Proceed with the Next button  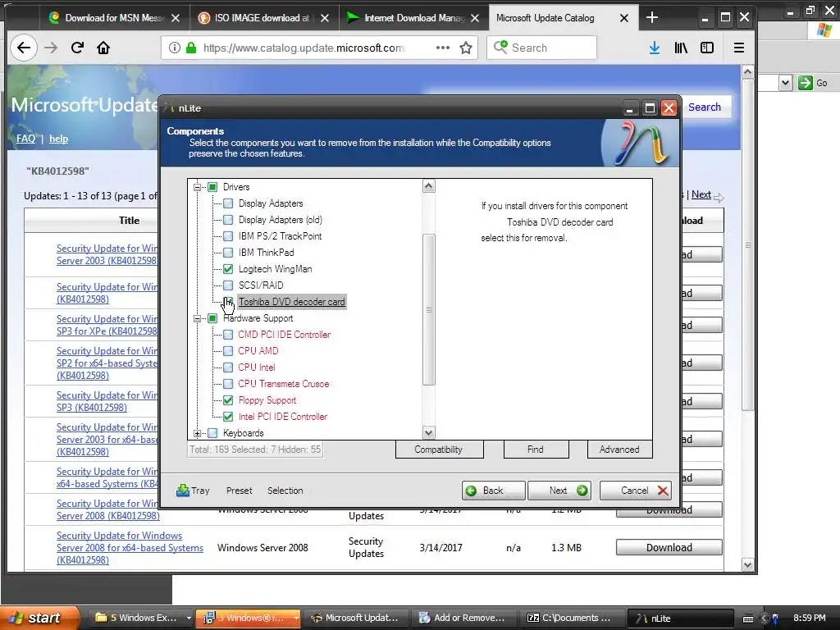click(559, 491)
